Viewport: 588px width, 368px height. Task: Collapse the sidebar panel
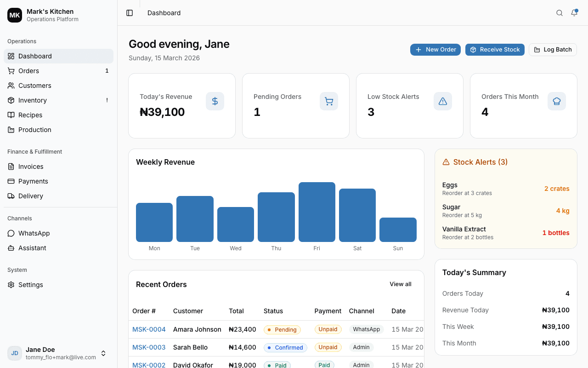130,13
